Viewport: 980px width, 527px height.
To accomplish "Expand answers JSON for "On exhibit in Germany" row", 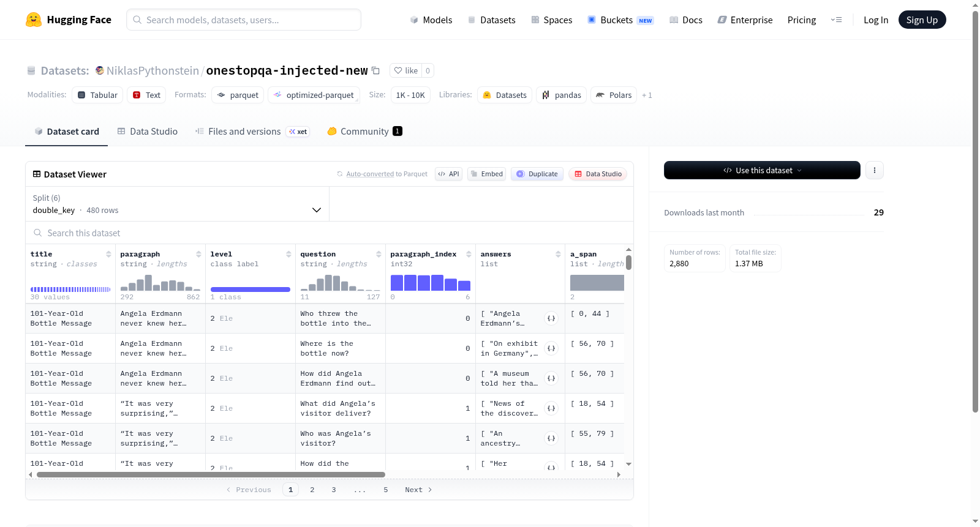I will (551, 348).
